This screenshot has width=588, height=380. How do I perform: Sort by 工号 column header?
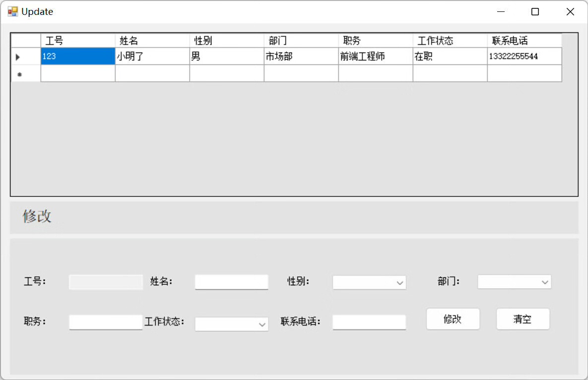pos(78,41)
